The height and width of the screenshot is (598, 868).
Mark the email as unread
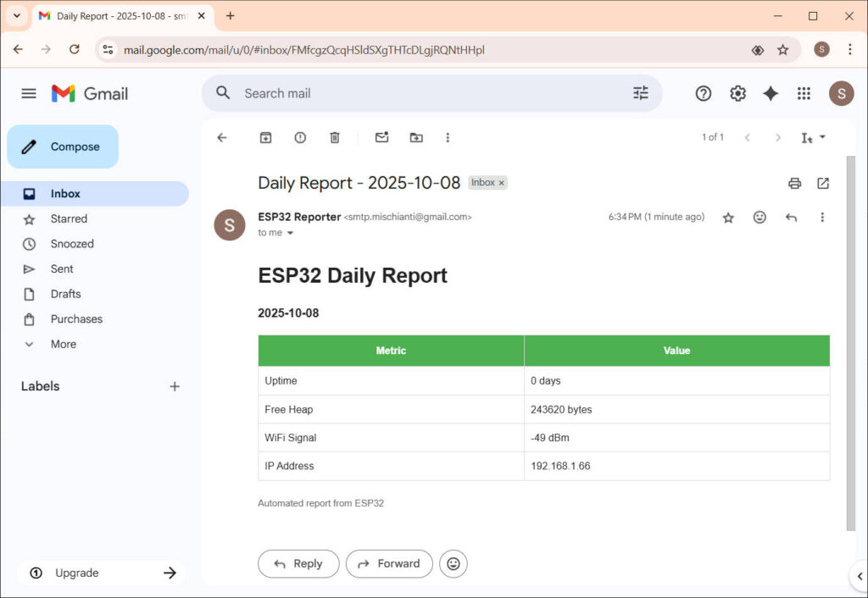coord(381,136)
